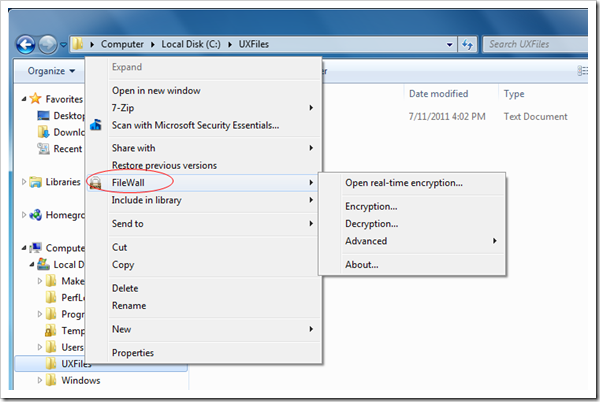Click UXFiles breadcrumb segment
The width and height of the screenshot is (600, 402).
[x=254, y=44]
